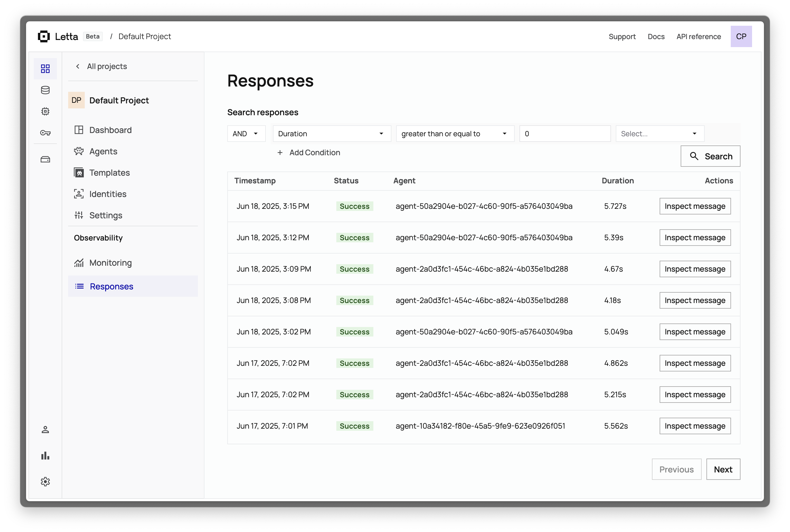
Task: Click the user profile icon at bottom left
Action: [45, 430]
